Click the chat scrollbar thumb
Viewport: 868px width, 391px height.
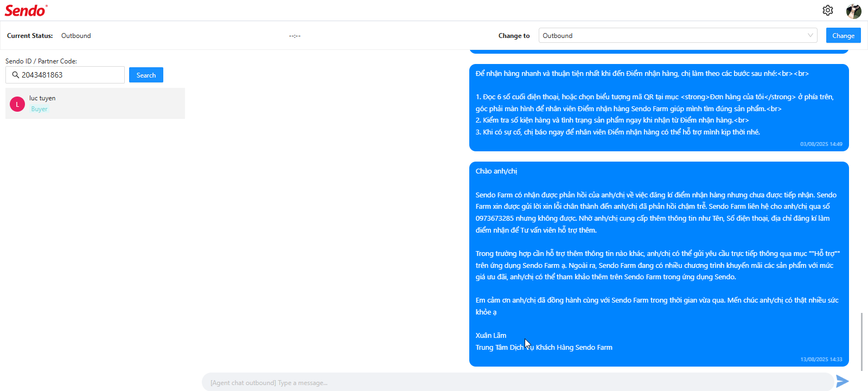861,341
